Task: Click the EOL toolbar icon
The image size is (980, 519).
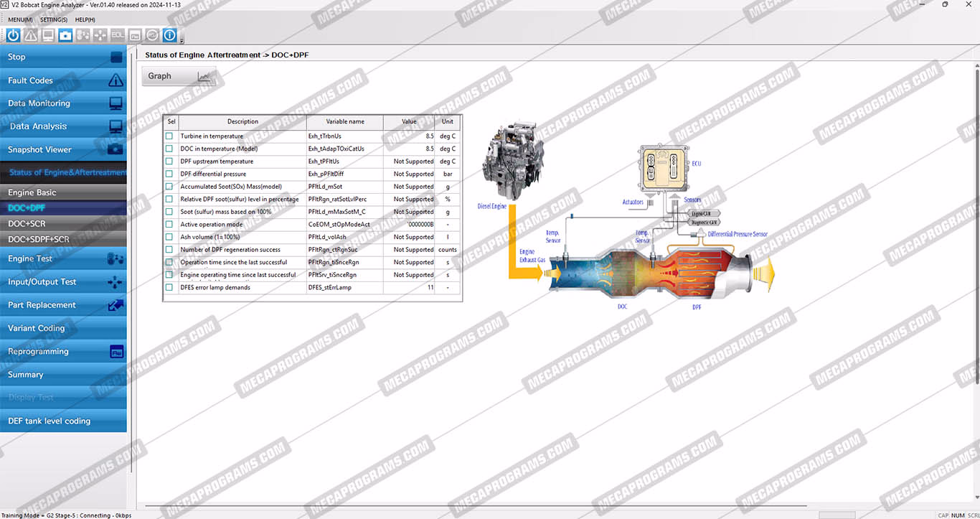Action: point(117,34)
